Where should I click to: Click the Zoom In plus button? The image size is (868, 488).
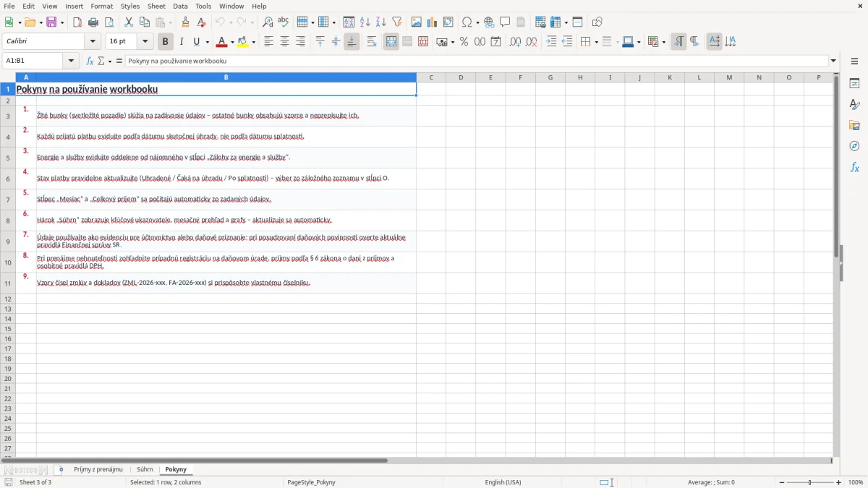point(839,482)
